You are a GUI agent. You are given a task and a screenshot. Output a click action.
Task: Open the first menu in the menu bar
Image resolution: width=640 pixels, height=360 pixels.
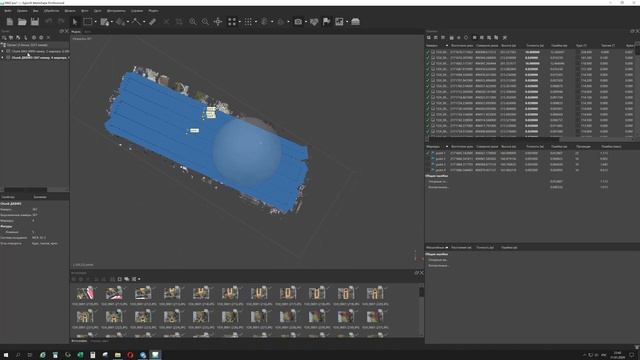(8, 11)
